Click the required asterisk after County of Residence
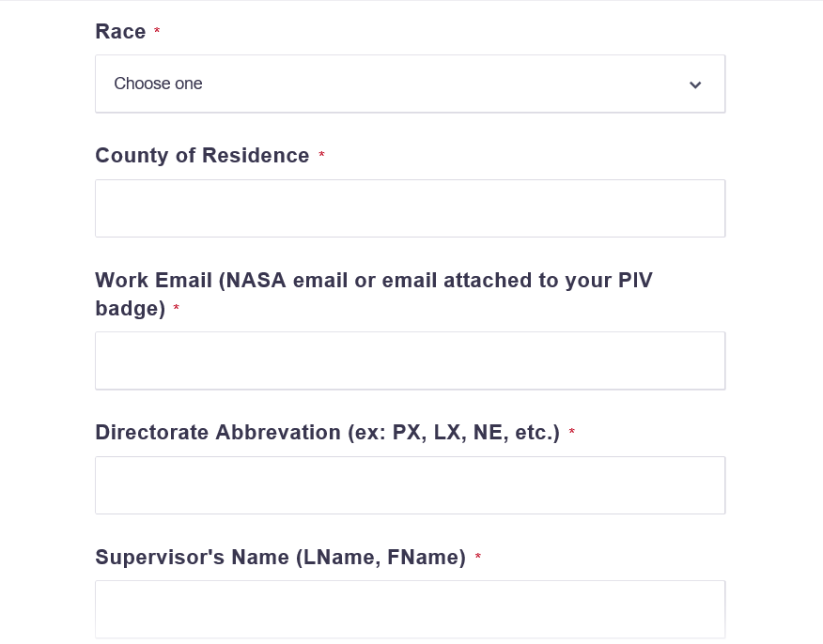Viewport: 823px width, 644px height. pos(321,157)
